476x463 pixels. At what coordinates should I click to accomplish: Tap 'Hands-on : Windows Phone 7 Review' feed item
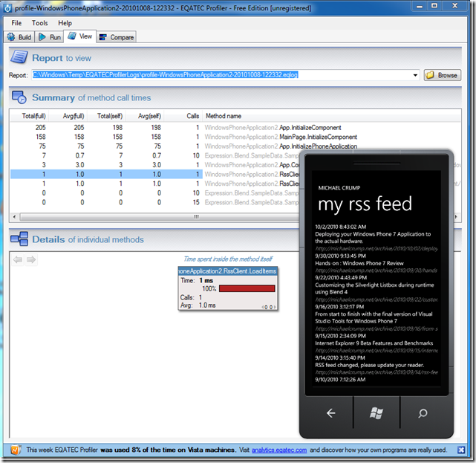pyautogui.click(x=359, y=263)
